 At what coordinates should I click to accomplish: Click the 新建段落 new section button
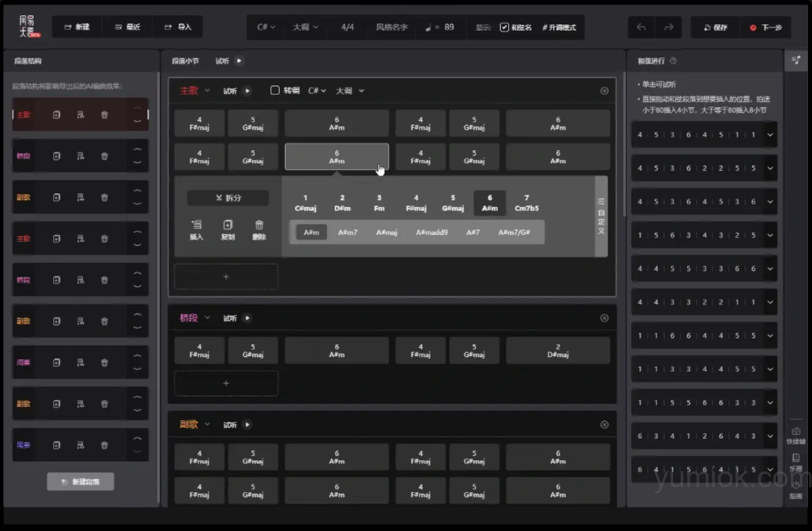click(x=80, y=481)
